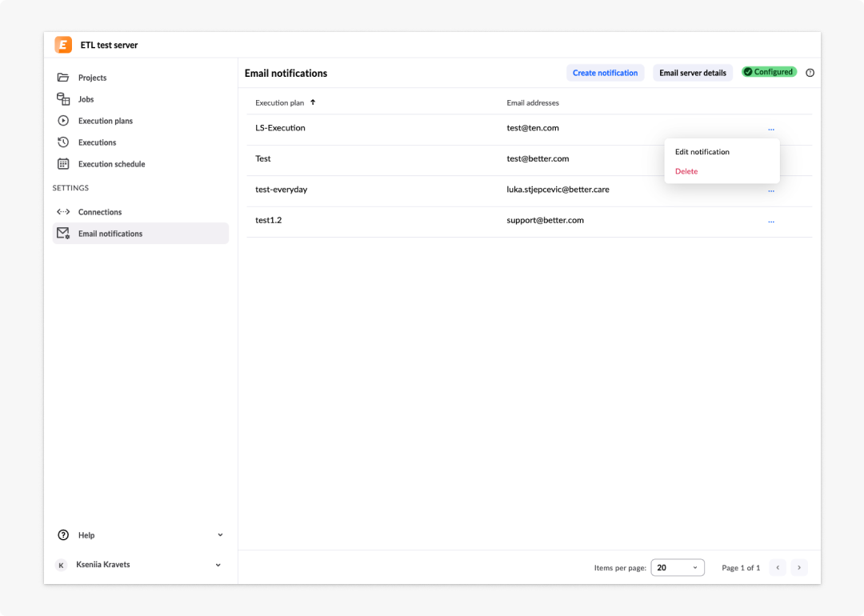This screenshot has width=864, height=616.
Task: Click the ETL test server title
Action: click(109, 45)
